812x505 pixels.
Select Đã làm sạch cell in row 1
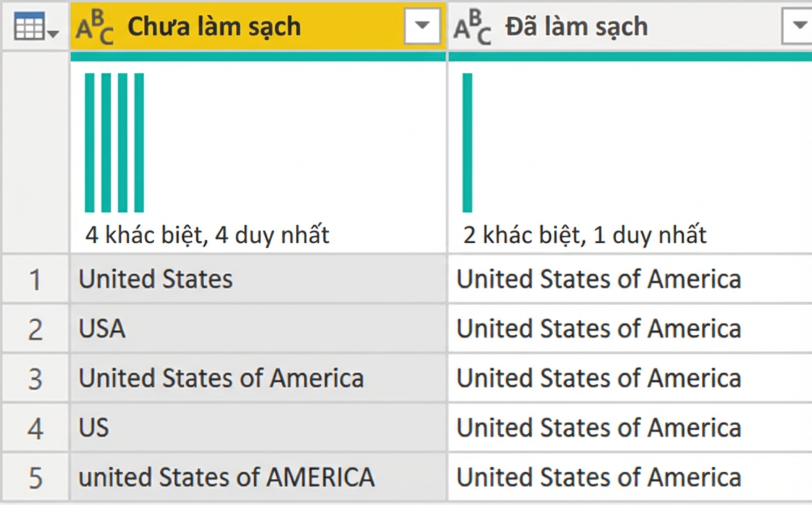pyautogui.click(x=630, y=279)
